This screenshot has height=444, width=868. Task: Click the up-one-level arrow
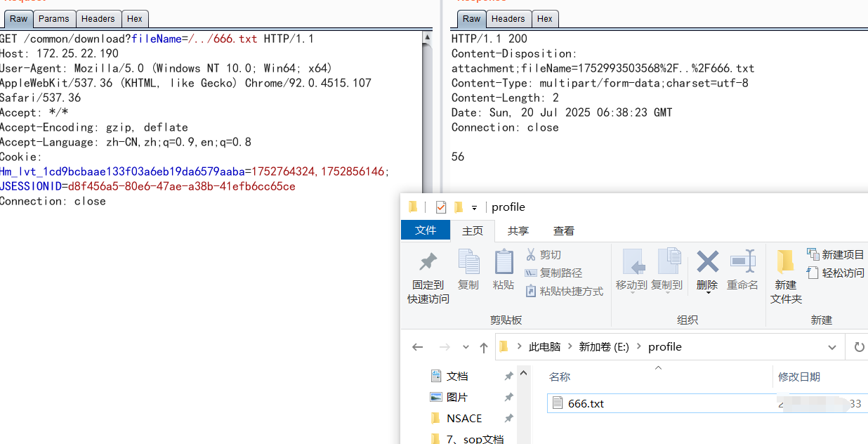point(484,347)
